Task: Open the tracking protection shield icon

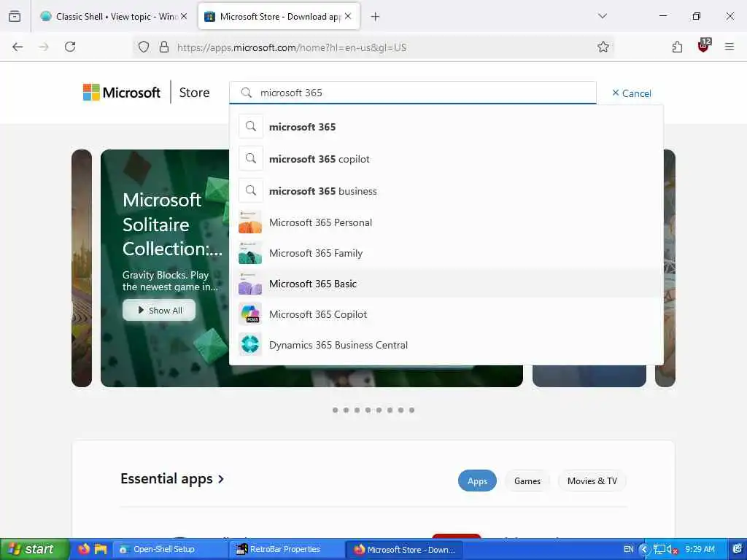Action: coord(144,47)
